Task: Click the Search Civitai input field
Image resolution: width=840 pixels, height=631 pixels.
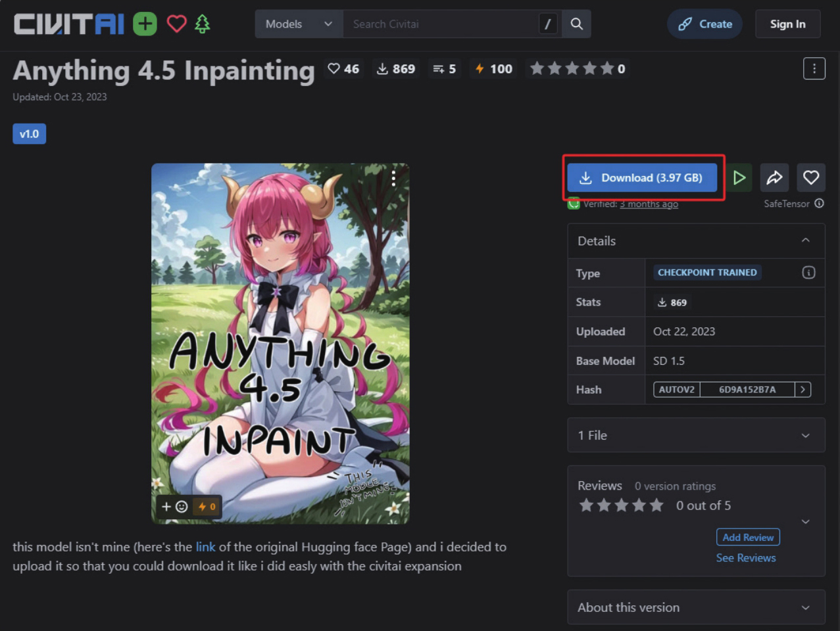Action: pyautogui.click(x=441, y=24)
